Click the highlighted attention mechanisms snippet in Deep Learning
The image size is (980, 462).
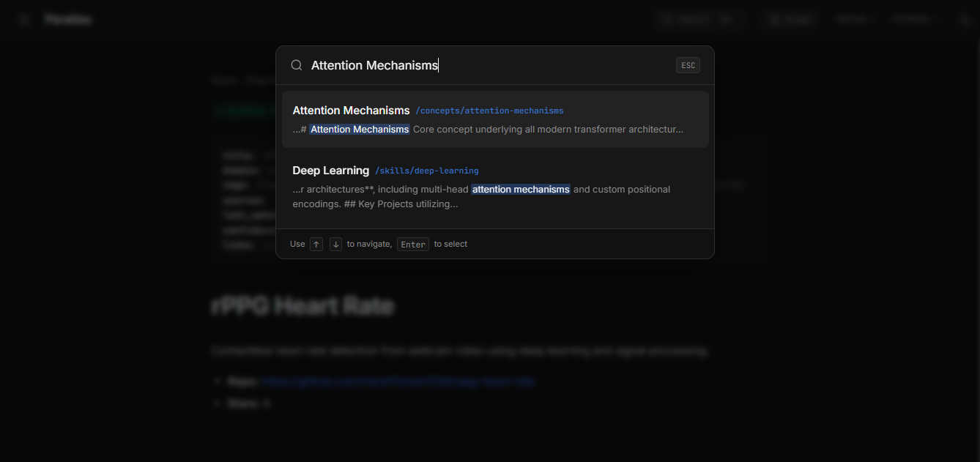click(521, 190)
